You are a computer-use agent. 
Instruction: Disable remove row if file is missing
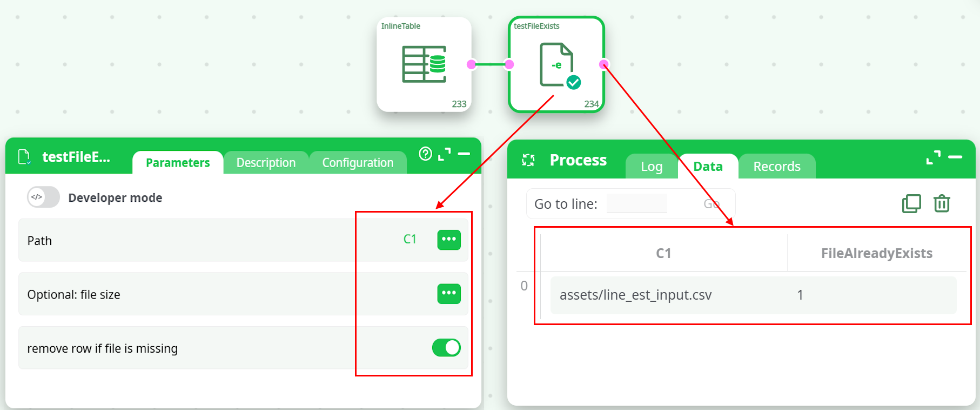[x=446, y=347]
